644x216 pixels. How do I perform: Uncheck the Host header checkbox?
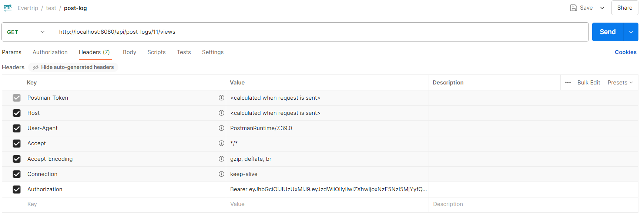click(x=17, y=113)
